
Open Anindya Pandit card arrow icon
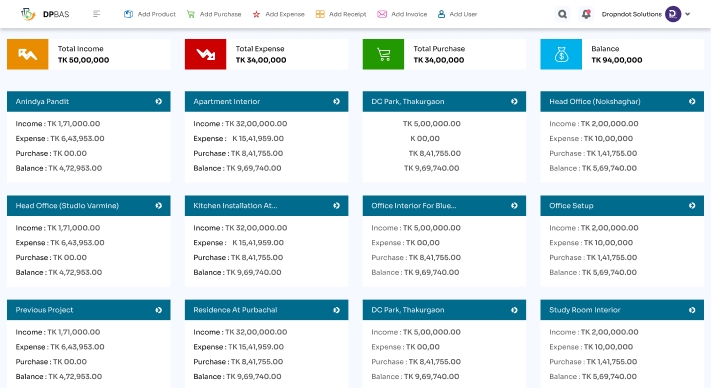[x=159, y=102]
